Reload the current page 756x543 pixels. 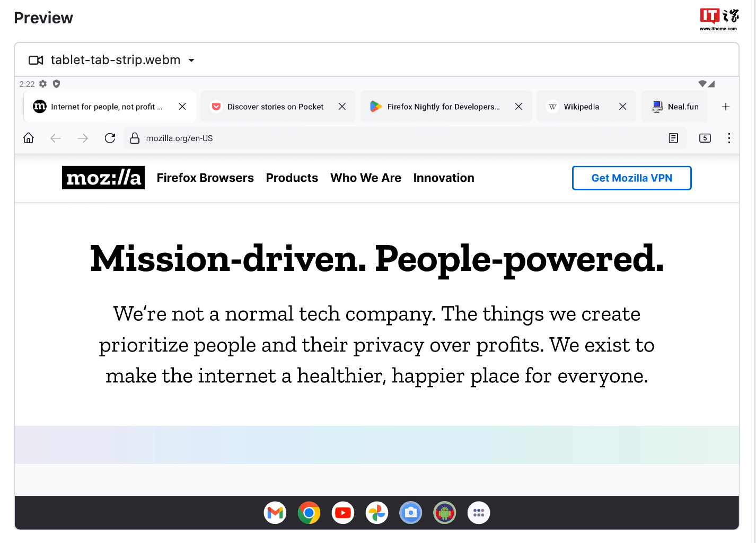tap(110, 138)
